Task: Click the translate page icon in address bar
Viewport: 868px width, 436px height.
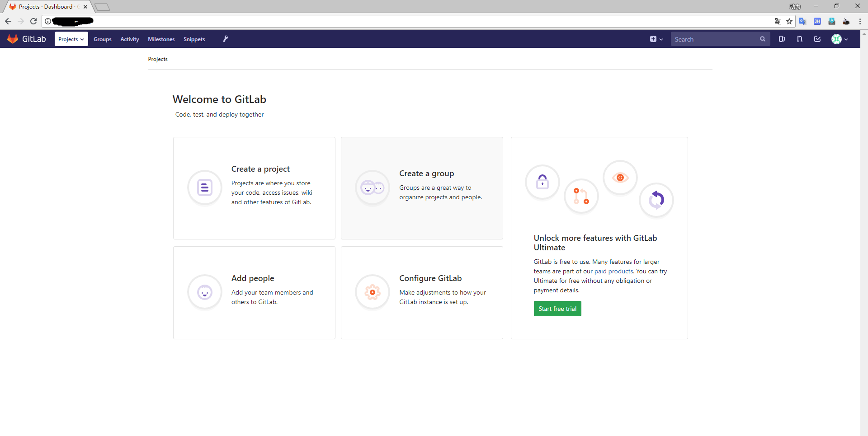Action: point(778,21)
